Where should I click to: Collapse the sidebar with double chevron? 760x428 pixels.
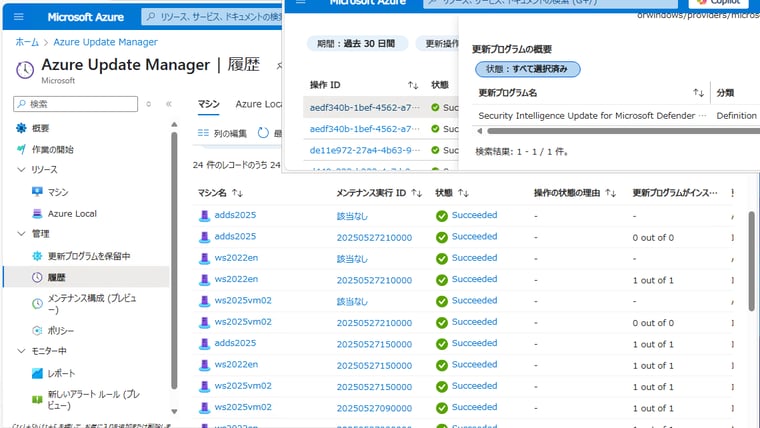tap(169, 104)
